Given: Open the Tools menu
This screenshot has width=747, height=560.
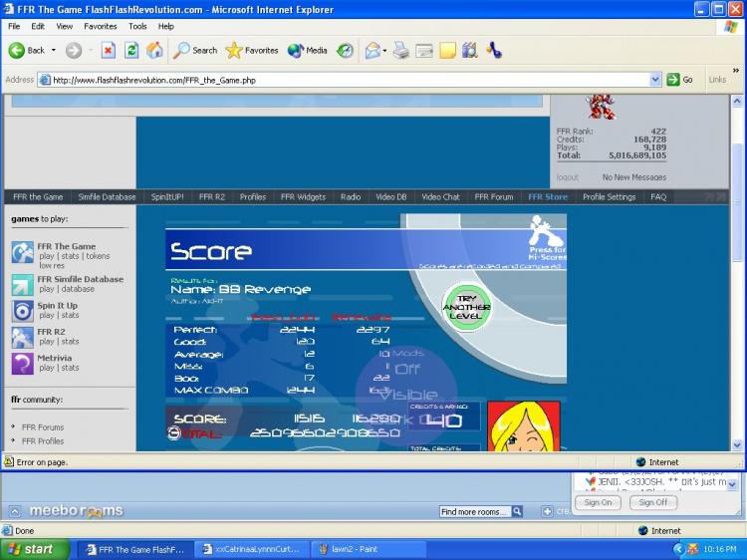Looking at the screenshot, I should tap(137, 26).
